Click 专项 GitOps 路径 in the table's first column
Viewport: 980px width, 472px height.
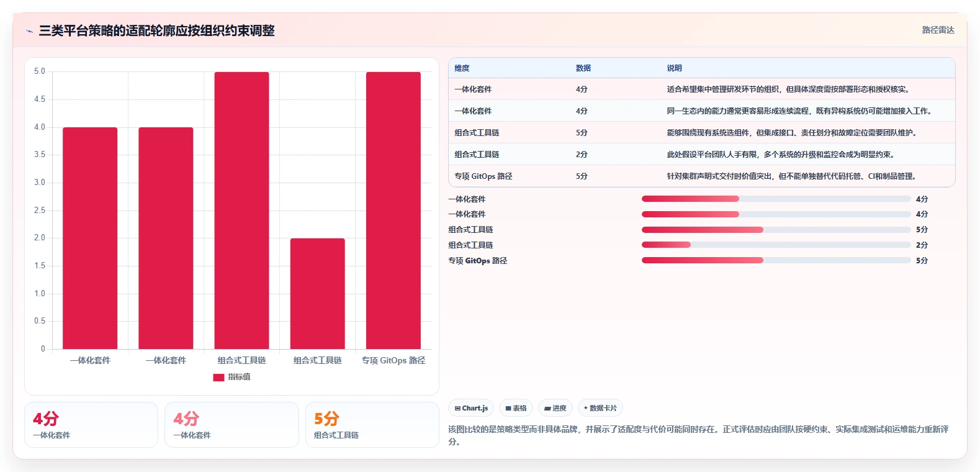pos(483,176)
